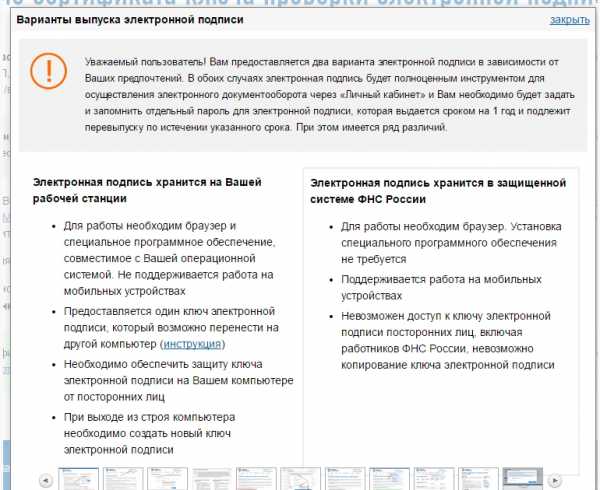
Task: Select the last darkened dialog thumbnail
Action: pos(522,479)
